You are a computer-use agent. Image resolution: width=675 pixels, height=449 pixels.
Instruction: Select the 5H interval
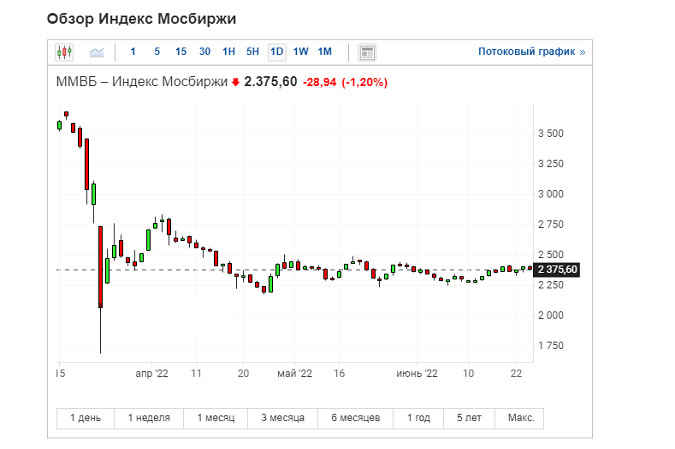253,52
